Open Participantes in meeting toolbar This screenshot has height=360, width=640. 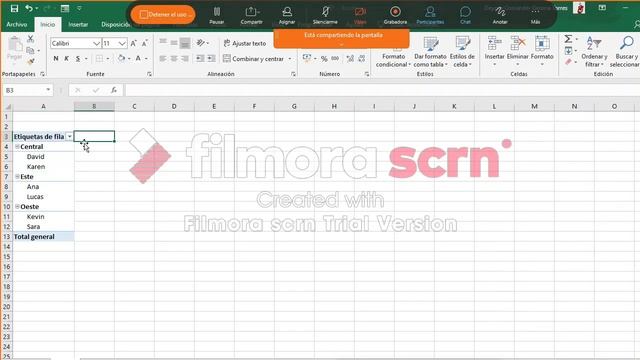coord(430,15)
